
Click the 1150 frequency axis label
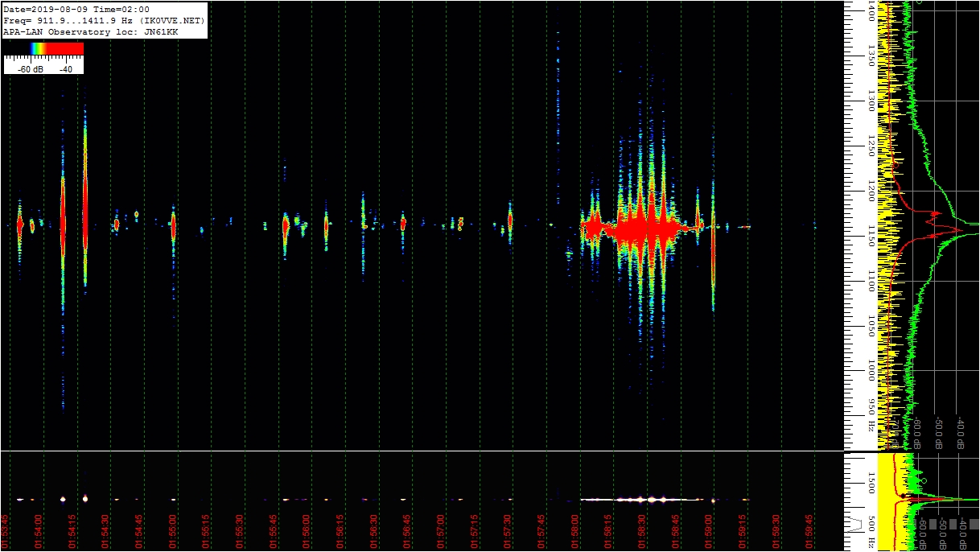pyautogui.click(x=871, y=237)
